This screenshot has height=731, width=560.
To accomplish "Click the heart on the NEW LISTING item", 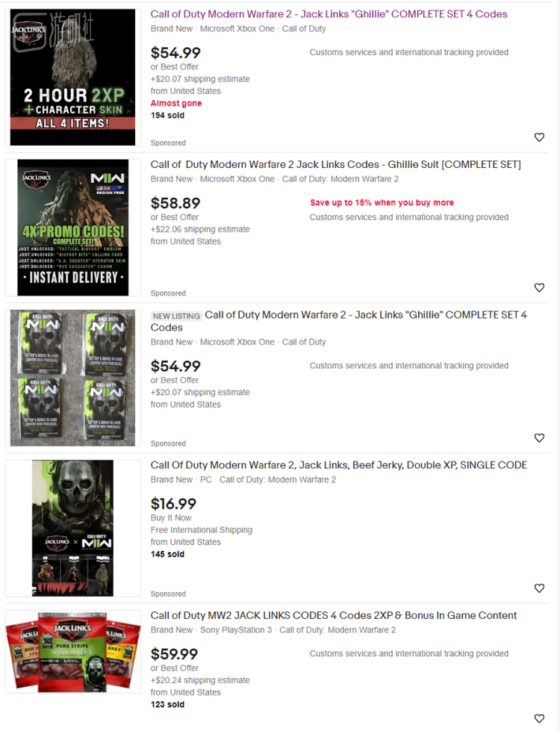I will (x=539, y=438).
